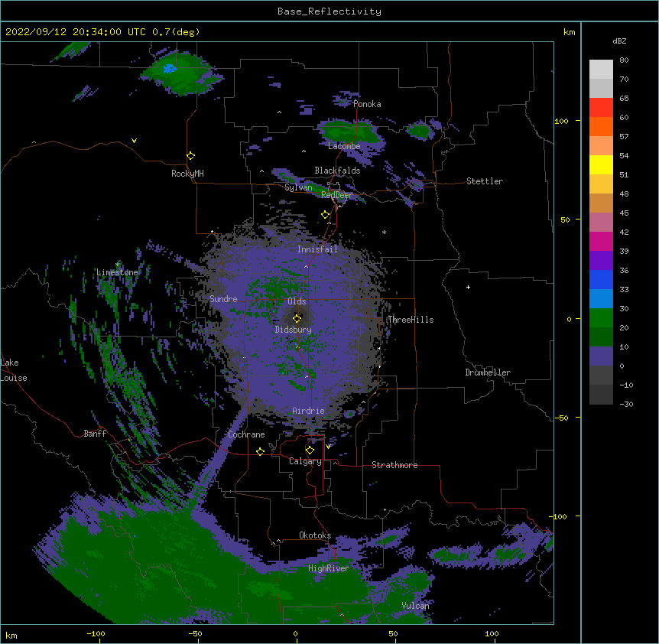Click the Cochrane city label

point(246,434)
